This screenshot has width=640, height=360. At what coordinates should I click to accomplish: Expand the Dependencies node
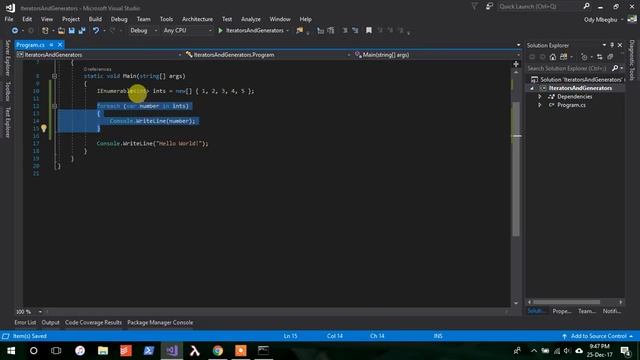(540, 97)
